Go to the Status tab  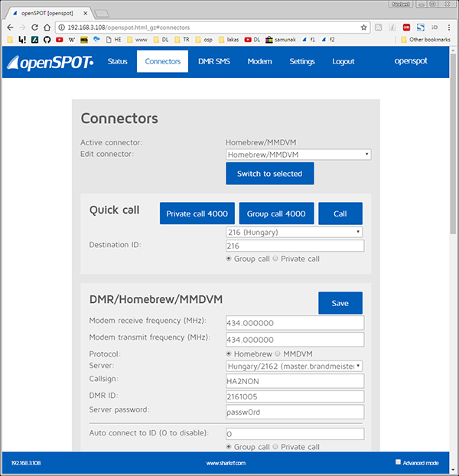click(x=117, y=61)
